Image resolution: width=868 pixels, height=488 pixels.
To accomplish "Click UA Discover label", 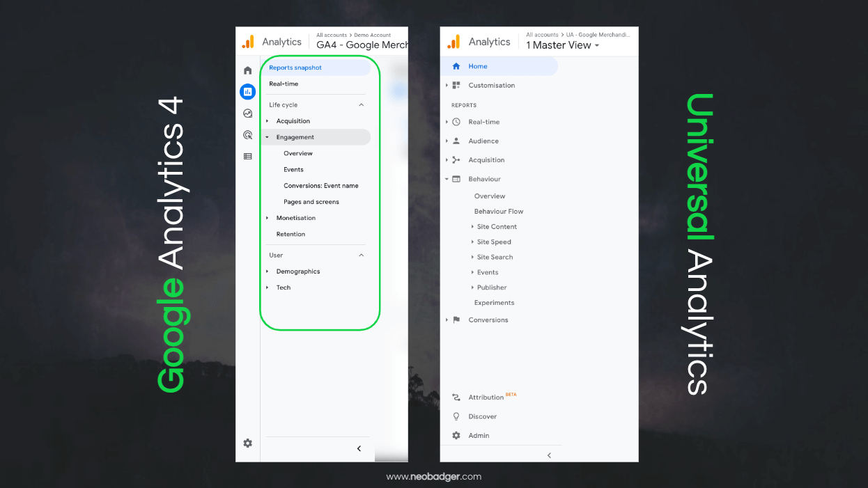I will tap(482, 416).
